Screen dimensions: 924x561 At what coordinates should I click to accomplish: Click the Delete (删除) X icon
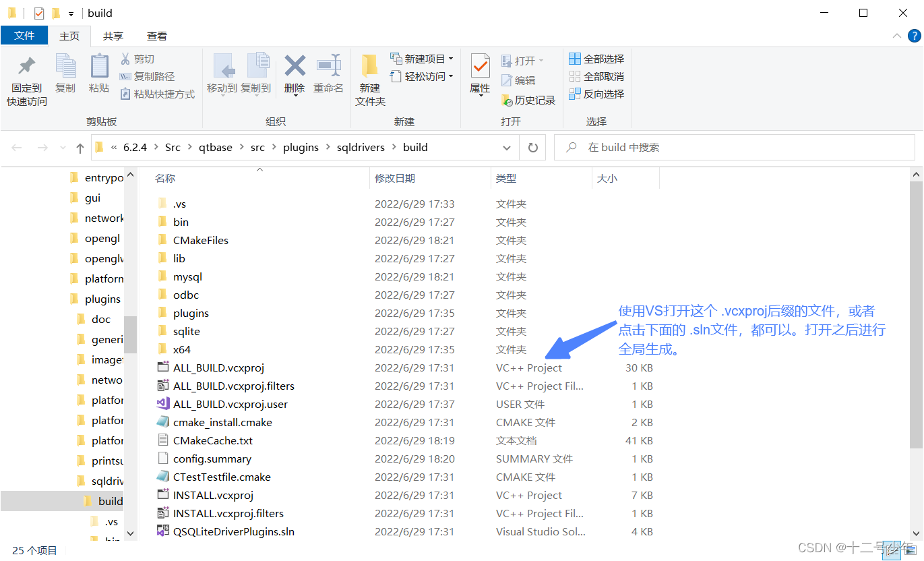pos(295,66)
